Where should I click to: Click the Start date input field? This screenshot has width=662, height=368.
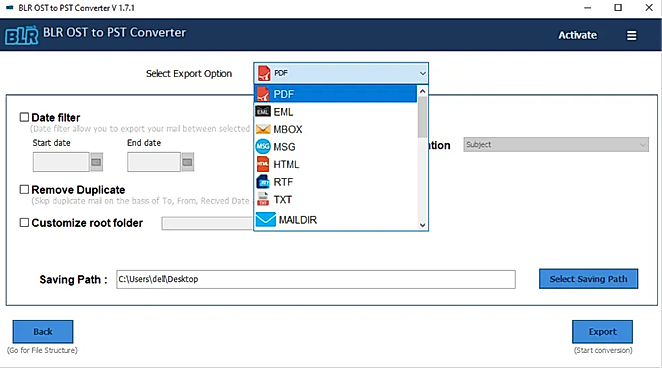pos(61,162)
